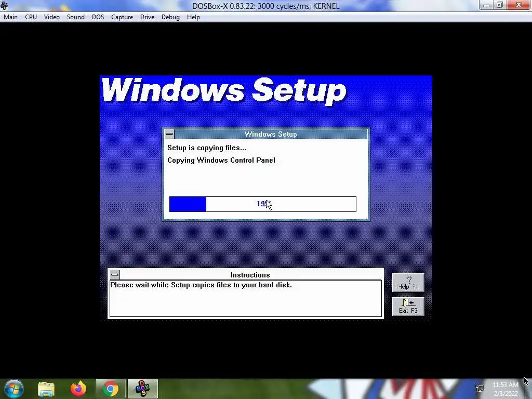Open Instructions panel control menu box

click(x=115, y=274)
